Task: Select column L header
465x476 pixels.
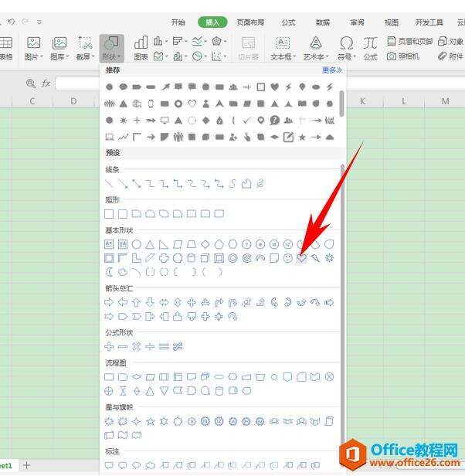Action: point(404,101)
